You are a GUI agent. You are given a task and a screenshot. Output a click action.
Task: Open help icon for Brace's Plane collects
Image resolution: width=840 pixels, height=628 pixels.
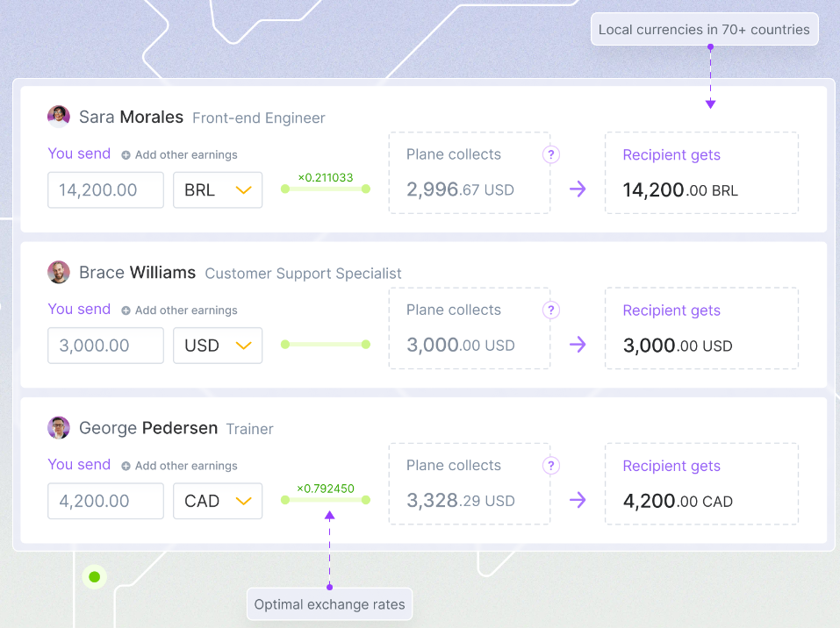point(551,310)
